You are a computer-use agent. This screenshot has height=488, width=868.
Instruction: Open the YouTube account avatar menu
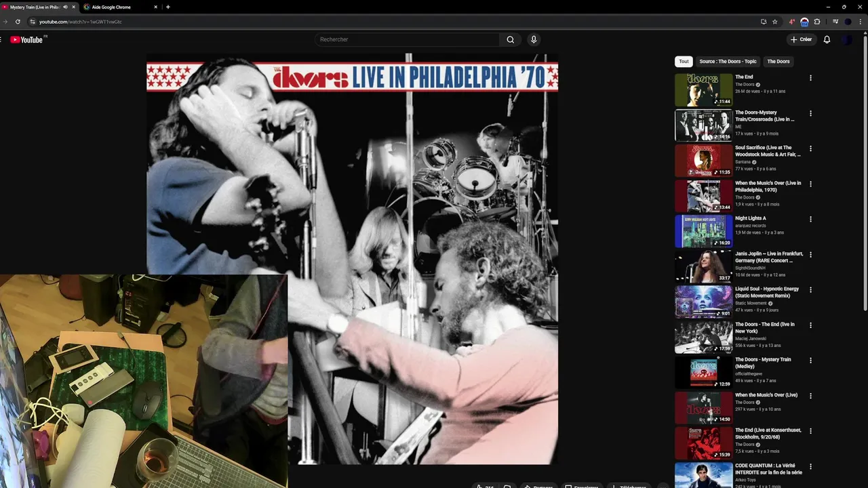tap(847, 39)
